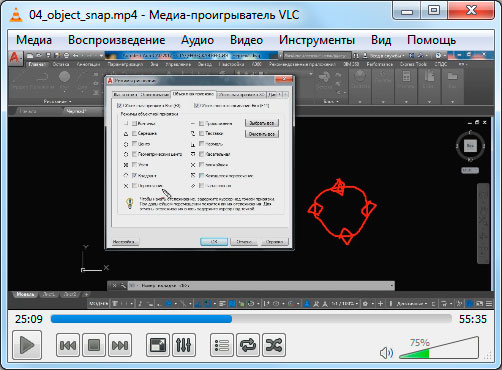This screenshot has height=370, width=502.
Task: Stop playback with the square Stop button
Action: tap(94, 345)
